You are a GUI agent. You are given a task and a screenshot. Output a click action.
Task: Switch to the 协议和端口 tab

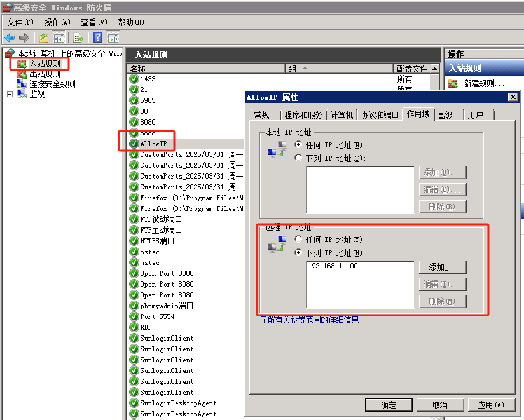380,115
